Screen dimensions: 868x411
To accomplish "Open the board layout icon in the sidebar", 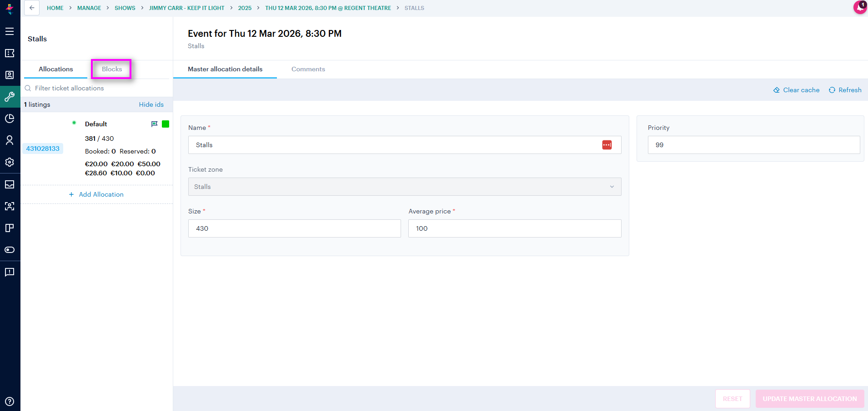I will point(10,228).
